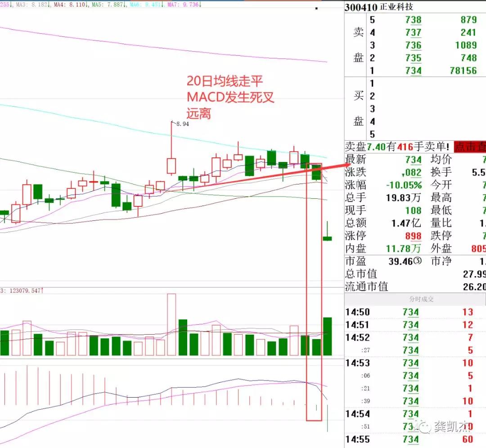Click sell level 1 price 734

[414, 71]
